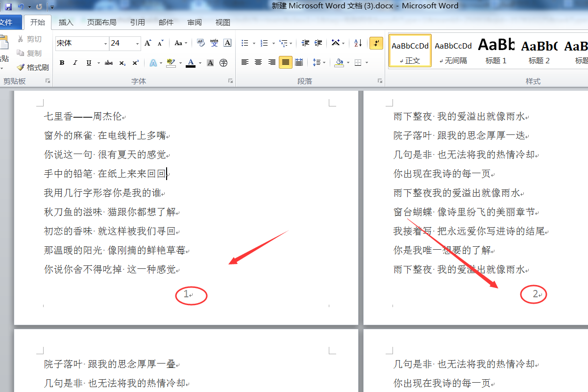The image size is (588, 392).
Task: Apply the 标题 1 style
Action: 496,51
